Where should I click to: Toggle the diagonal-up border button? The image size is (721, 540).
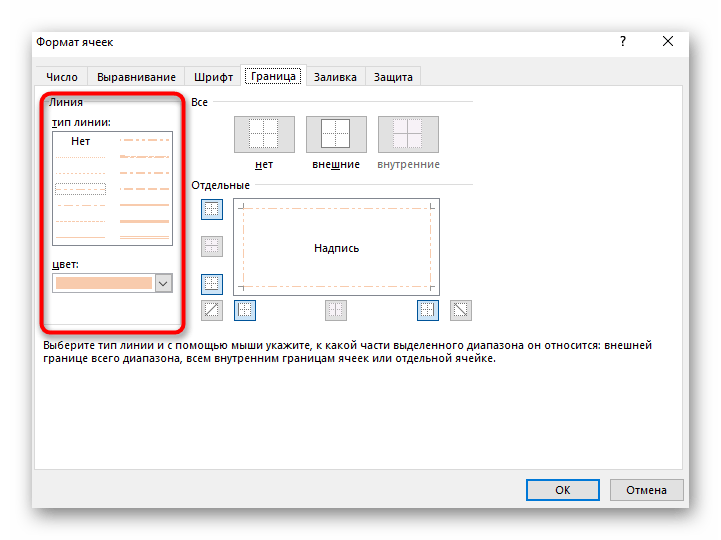pos(212,310)
